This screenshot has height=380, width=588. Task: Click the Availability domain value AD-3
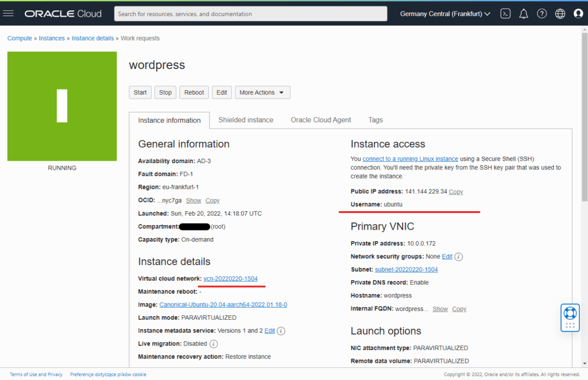[204, 161]
